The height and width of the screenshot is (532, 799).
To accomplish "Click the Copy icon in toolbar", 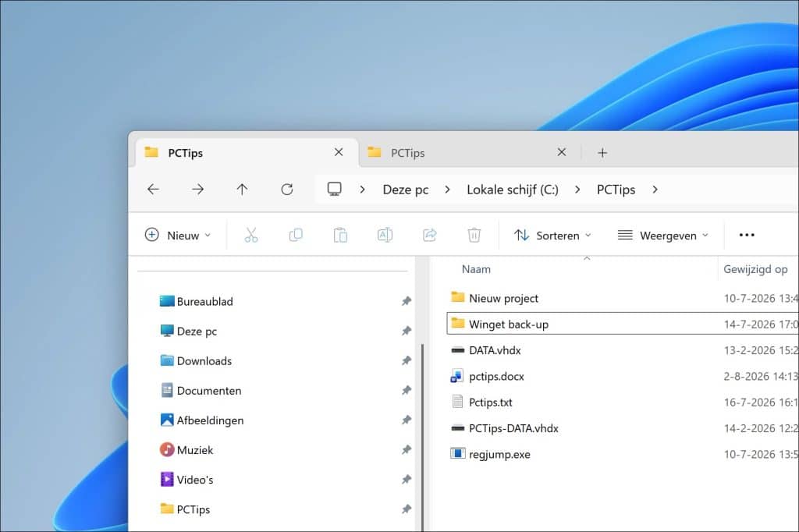I will tap(296, 235).
